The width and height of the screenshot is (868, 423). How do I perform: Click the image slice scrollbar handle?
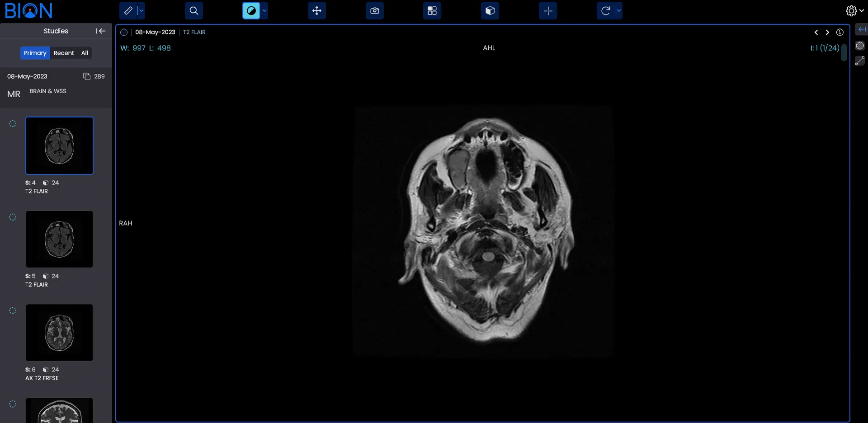pyautogui.click(x=844, y=52)
